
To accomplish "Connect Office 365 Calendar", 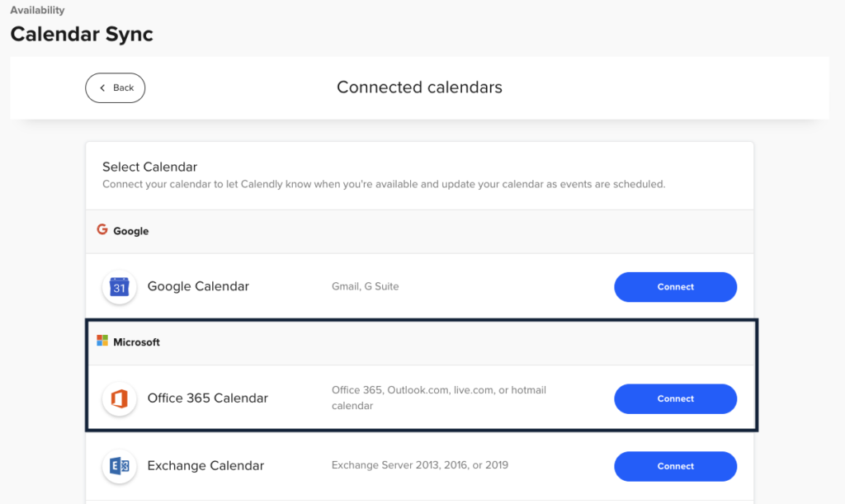I will [x=675, y=398].
